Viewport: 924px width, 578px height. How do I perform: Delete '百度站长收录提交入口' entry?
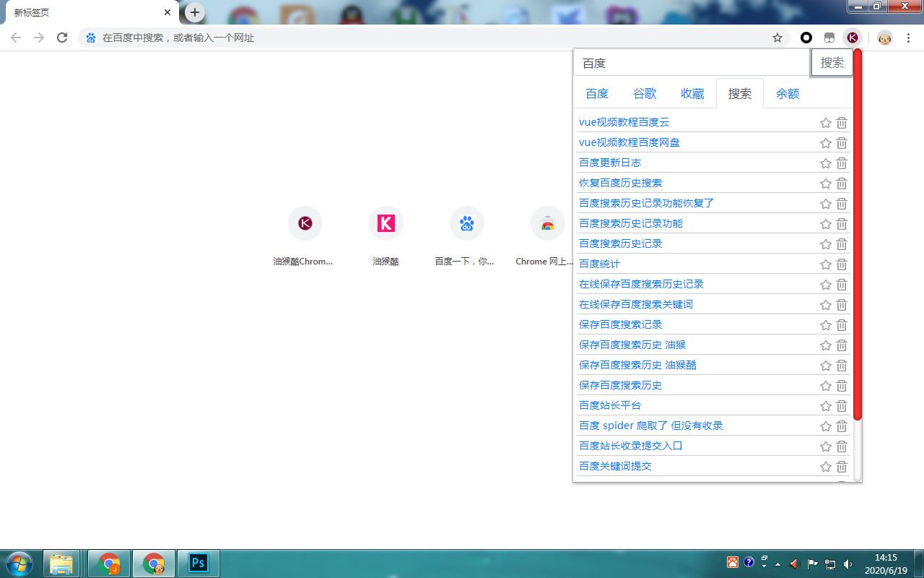point(842,447)
